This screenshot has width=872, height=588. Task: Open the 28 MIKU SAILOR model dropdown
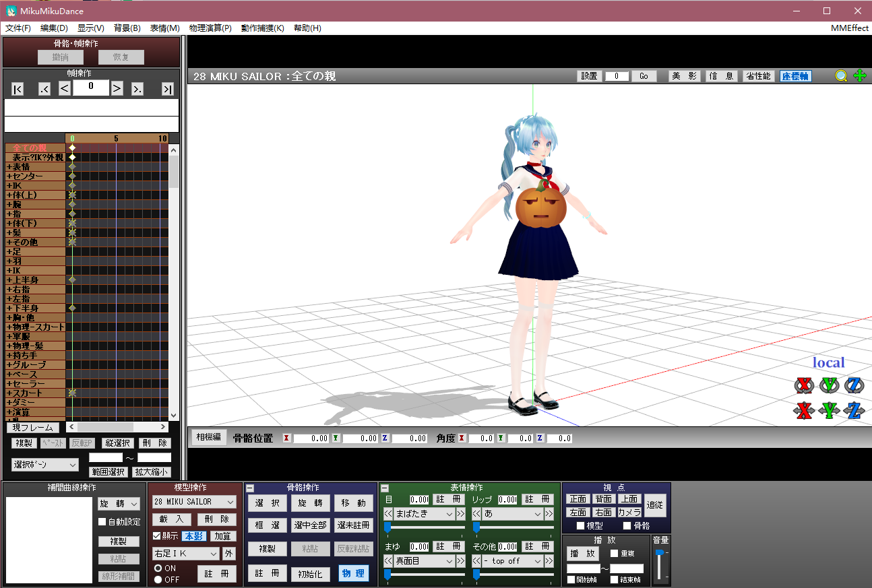coord(194,502)
